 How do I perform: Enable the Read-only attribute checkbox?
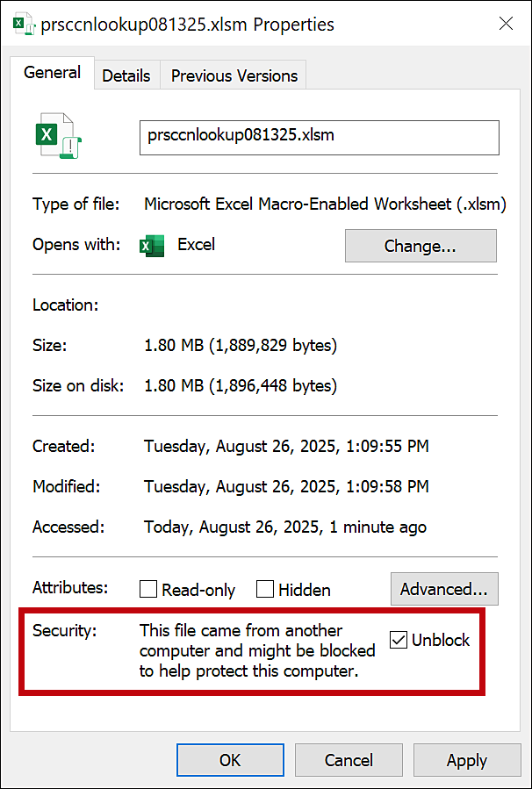(148, 590)
